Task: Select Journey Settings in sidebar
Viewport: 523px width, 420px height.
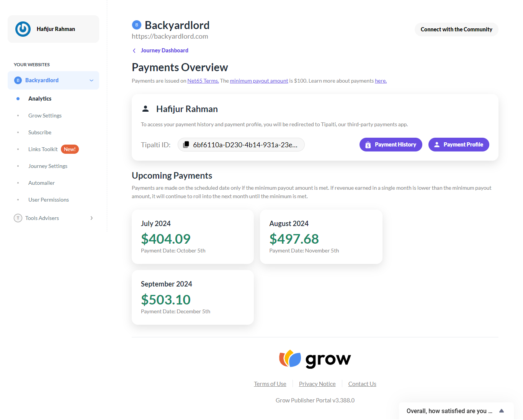Action: [48, 166]
